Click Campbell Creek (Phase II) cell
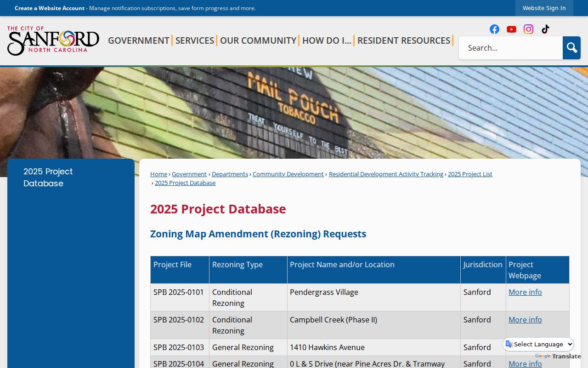Image resolution: width=588 pixels, height=368 pixels. (373, 325)
